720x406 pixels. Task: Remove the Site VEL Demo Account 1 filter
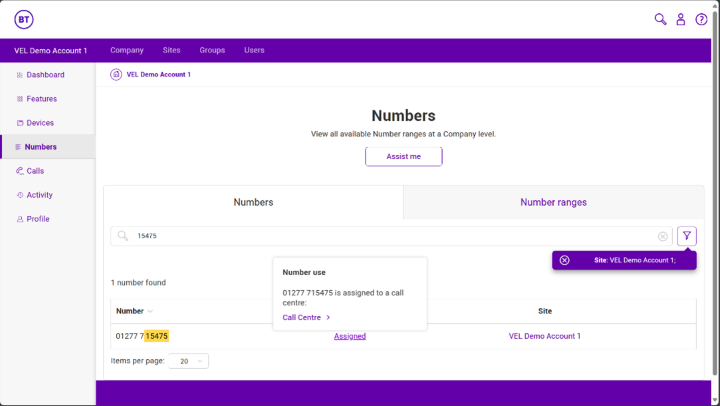click(564, 260)
